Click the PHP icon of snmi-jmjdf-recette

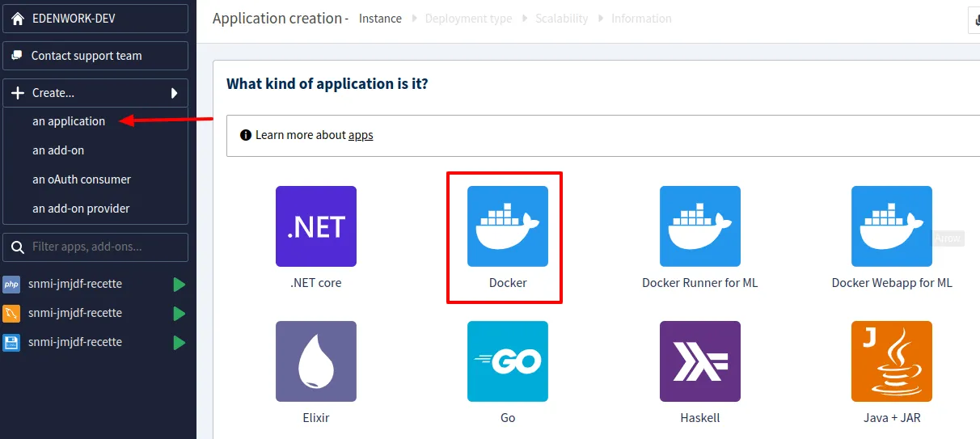coord(11,284)
